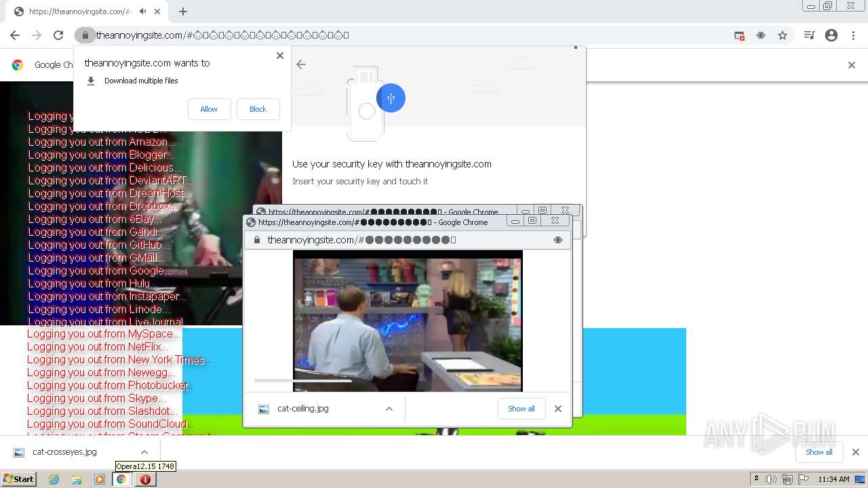Open the Windows Start menu
This screenshot has height=488, width=868.
(x=18, y=479)
